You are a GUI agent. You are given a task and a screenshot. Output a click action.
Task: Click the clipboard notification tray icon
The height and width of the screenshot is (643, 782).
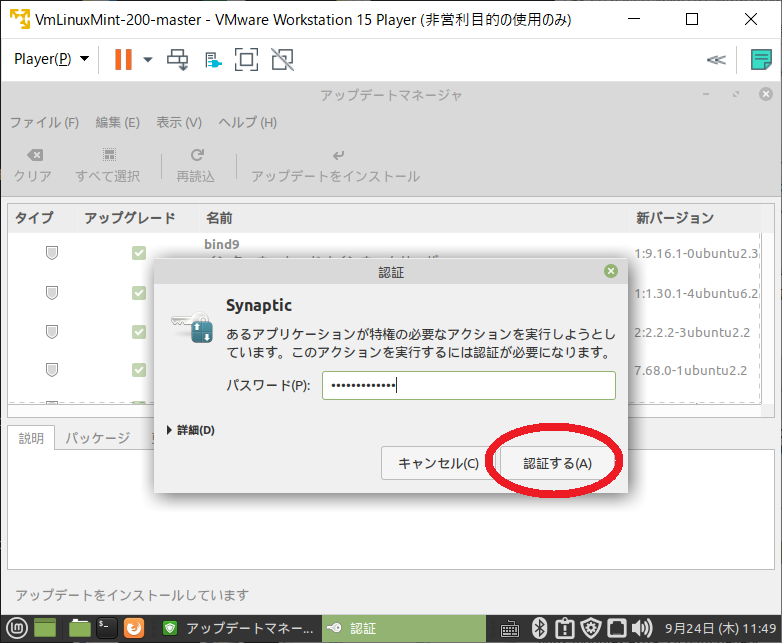(565, 629)
